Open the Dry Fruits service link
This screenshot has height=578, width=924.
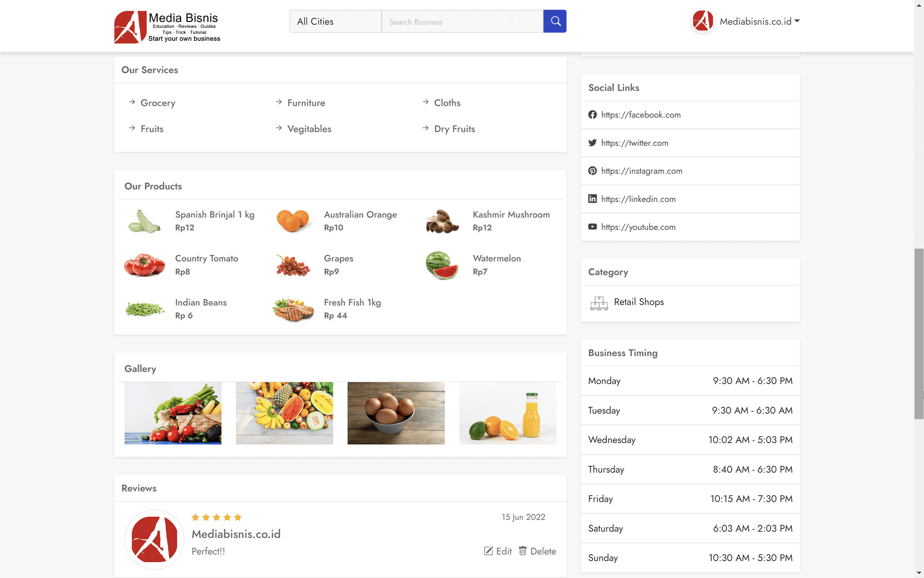click(454, 129)
